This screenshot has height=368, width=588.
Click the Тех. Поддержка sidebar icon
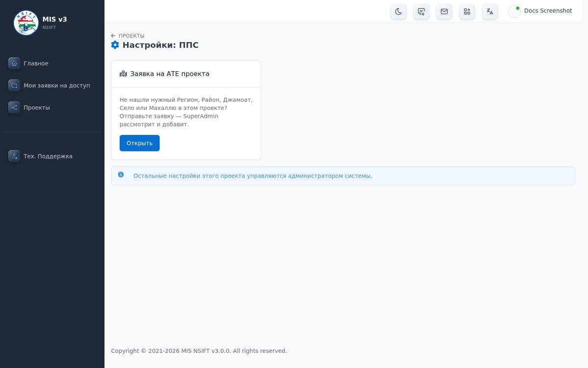pos(14,156)
